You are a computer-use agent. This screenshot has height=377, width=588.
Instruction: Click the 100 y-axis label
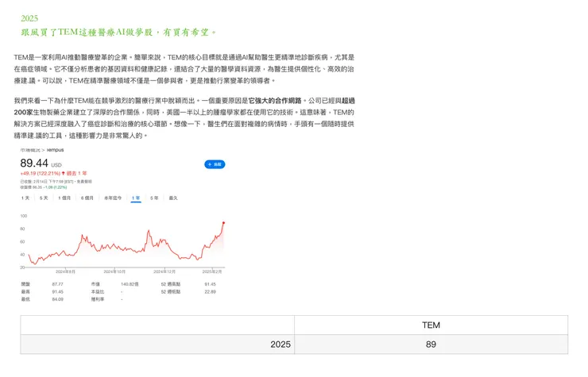(x=24, y=216)
